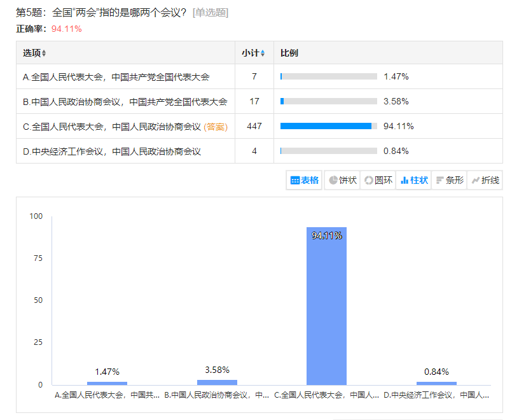Click the 比例 column header

pos(289,53)
